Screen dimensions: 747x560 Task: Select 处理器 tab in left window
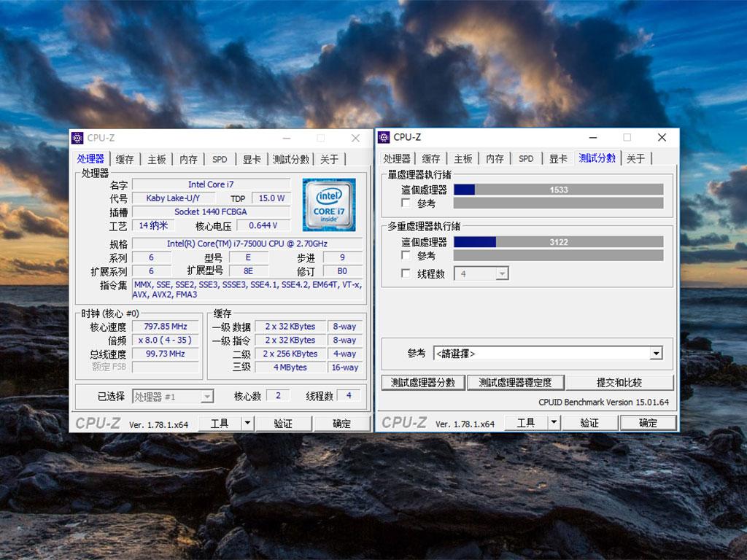(x=90, y=159)
